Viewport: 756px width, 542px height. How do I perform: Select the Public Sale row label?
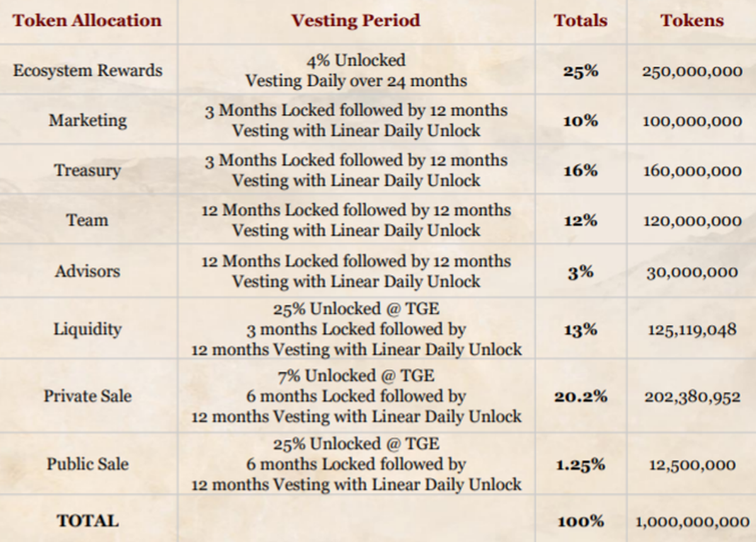88,464
